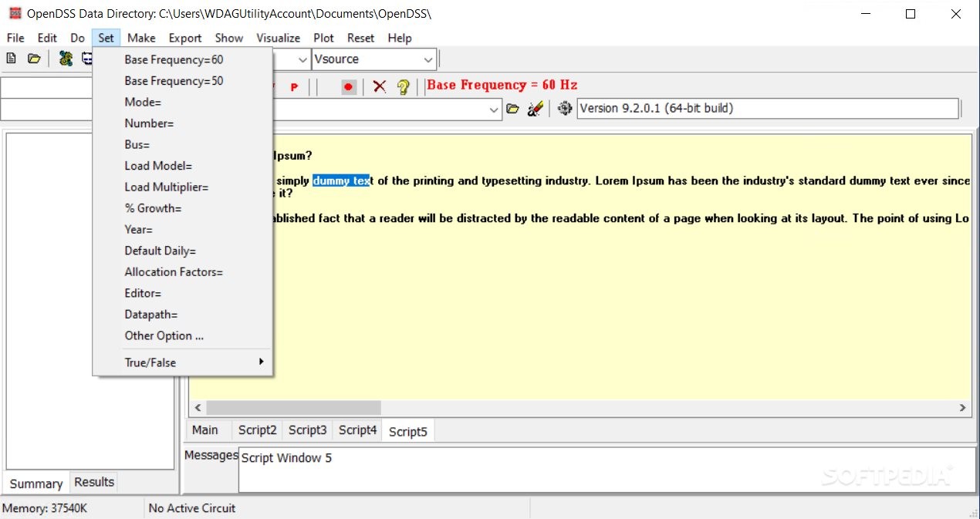Click the script scrollbar right arrow

click(x=962, y=407)
